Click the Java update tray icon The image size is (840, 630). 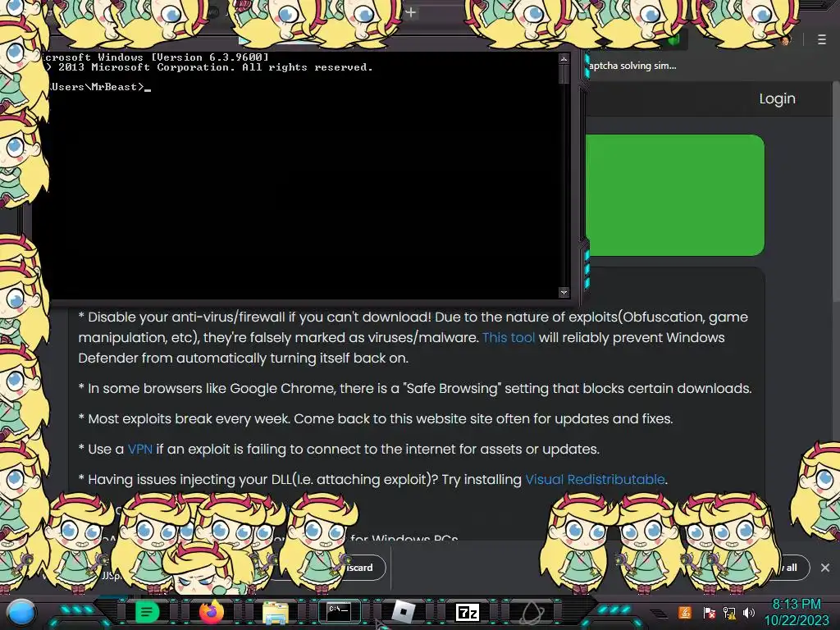click(685, 612)
